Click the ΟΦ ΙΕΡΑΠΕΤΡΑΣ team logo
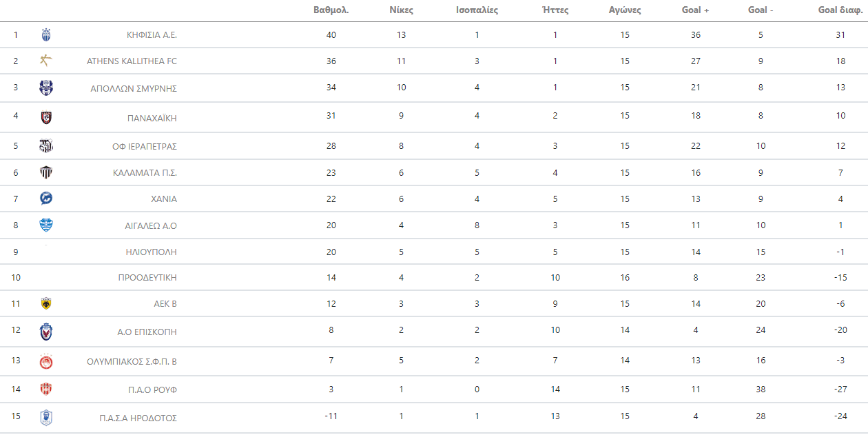This screenshot has width=868, height=435. pyautogui.click(x=46, y=146)
